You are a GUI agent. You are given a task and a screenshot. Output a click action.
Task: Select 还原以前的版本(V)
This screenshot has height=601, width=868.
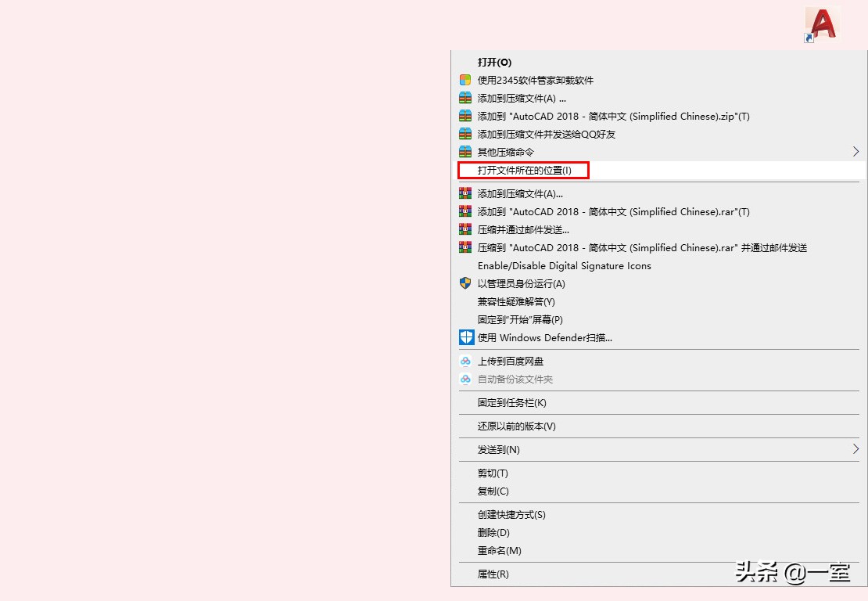coord(516,426)
